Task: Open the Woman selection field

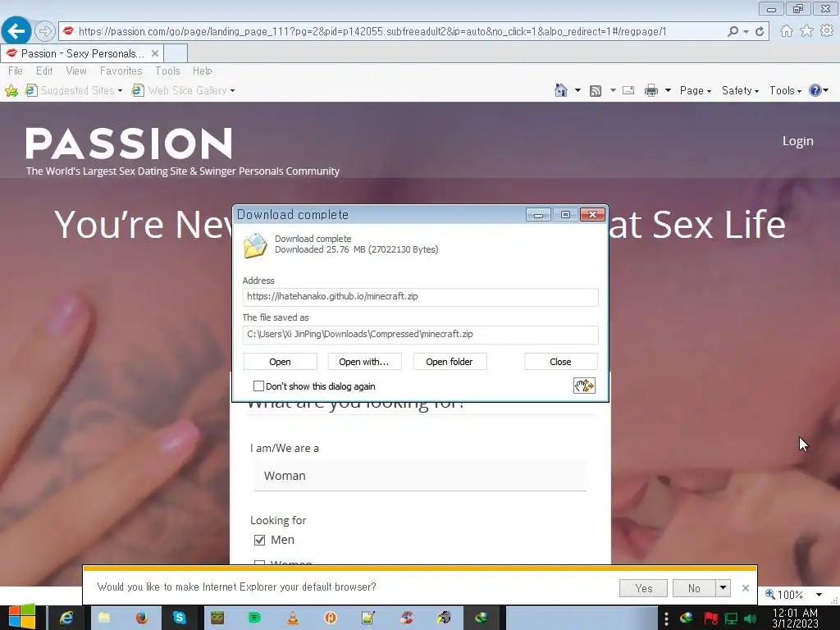Action: pyautogui.click(x=421, y=476)
